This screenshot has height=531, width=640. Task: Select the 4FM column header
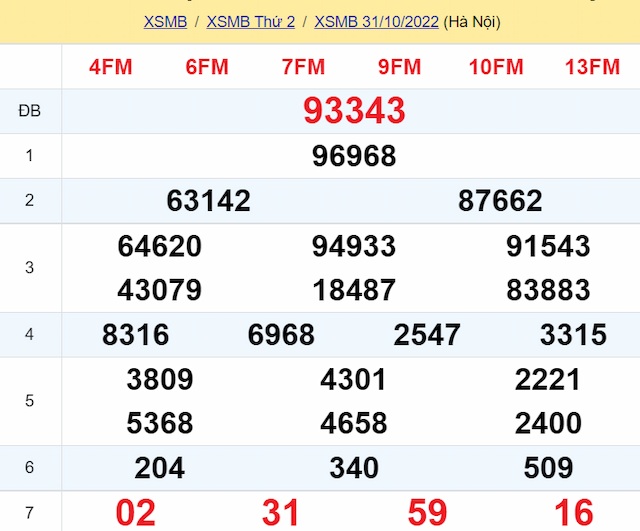tap(110, 67)
